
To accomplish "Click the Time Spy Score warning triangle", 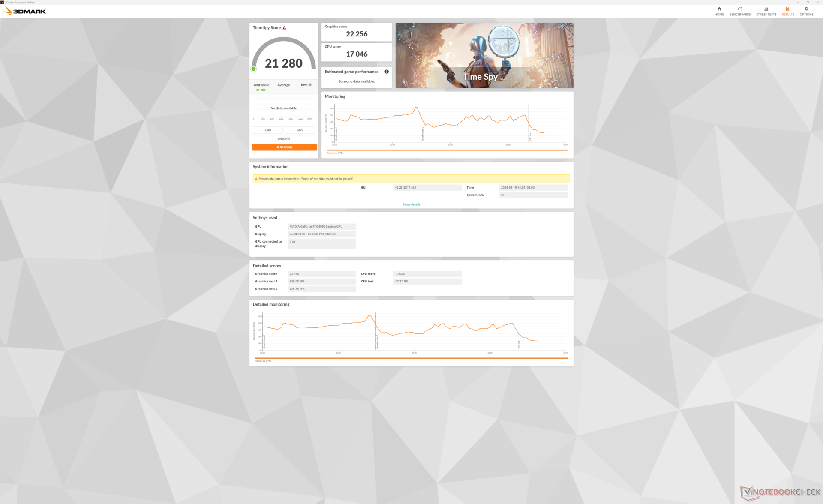I will [284, 28].
